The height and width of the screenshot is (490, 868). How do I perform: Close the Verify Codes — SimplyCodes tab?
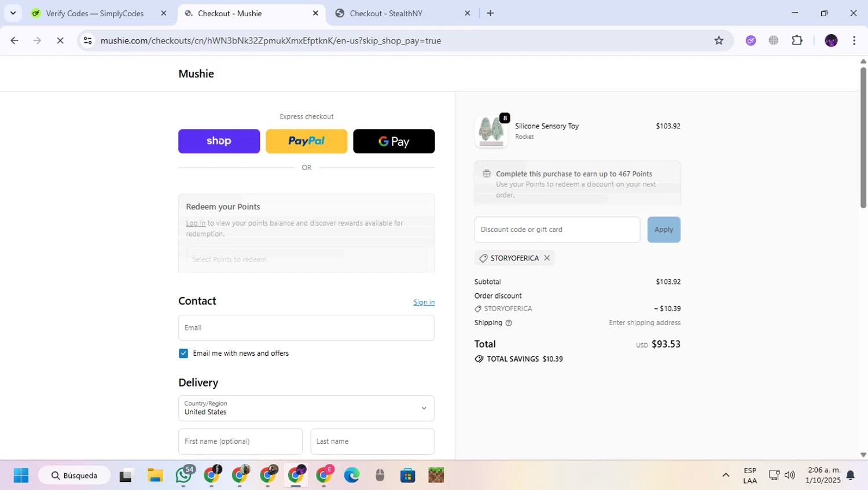[x=163, y=13]
